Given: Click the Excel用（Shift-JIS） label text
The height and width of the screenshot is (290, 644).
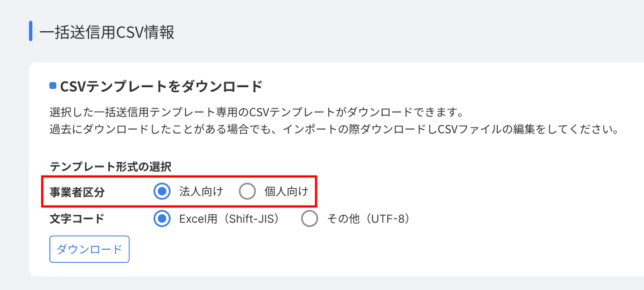Looking at the screenshot, I should [229, 219].
